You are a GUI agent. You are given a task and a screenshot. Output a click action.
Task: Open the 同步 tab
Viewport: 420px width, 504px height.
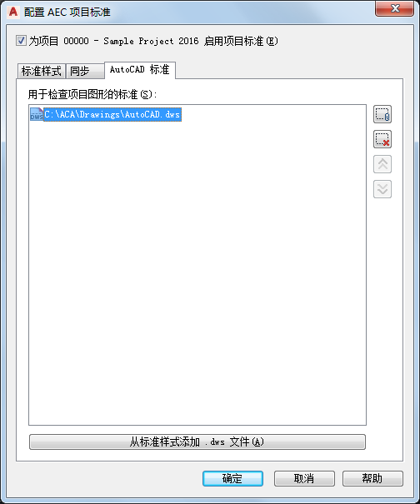coord(85,71)
